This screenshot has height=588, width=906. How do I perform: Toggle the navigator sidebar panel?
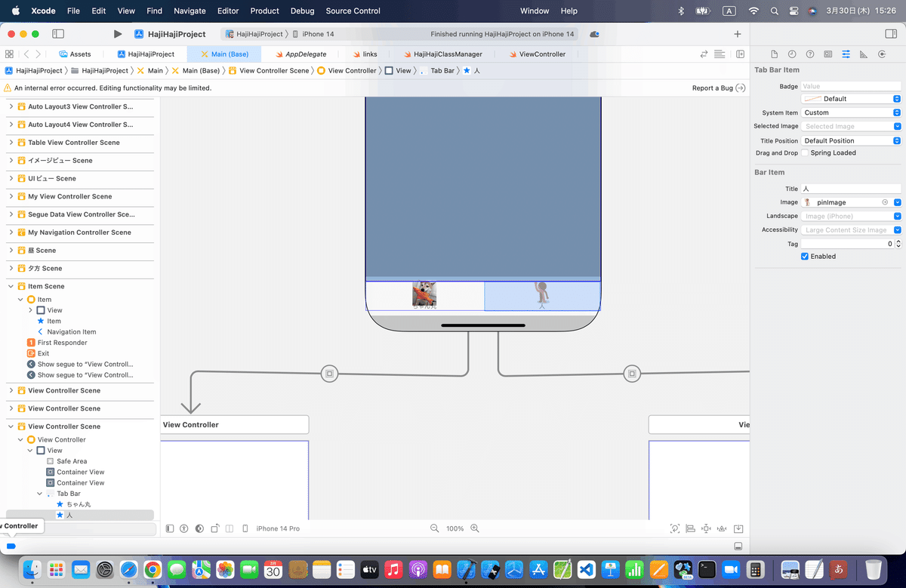pyautogui.click(x=57, y=34)
